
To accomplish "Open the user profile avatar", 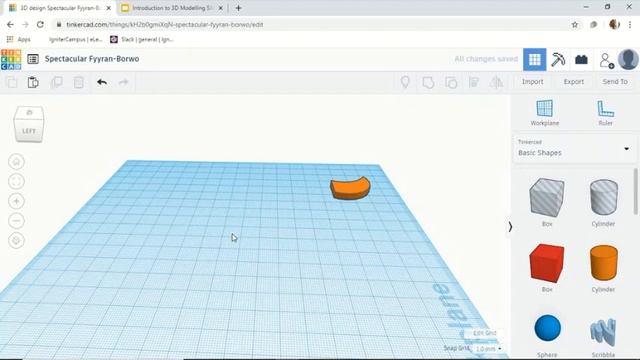I will tap(628, 60).
